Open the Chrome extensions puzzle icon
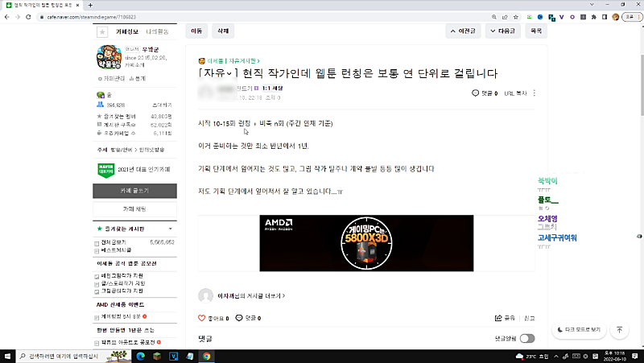The height and width of the screenshot is (363, 644). coord(593,17)
